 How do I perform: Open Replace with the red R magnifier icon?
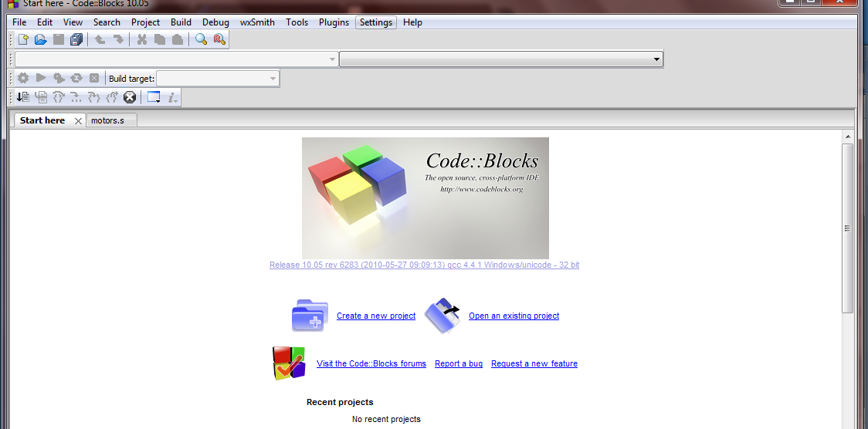point(219,39)
